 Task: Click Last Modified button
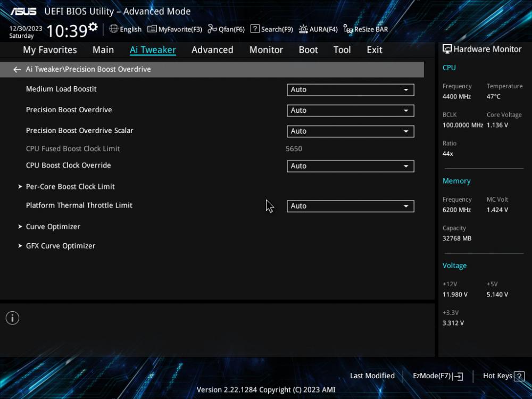click(372, 376)
